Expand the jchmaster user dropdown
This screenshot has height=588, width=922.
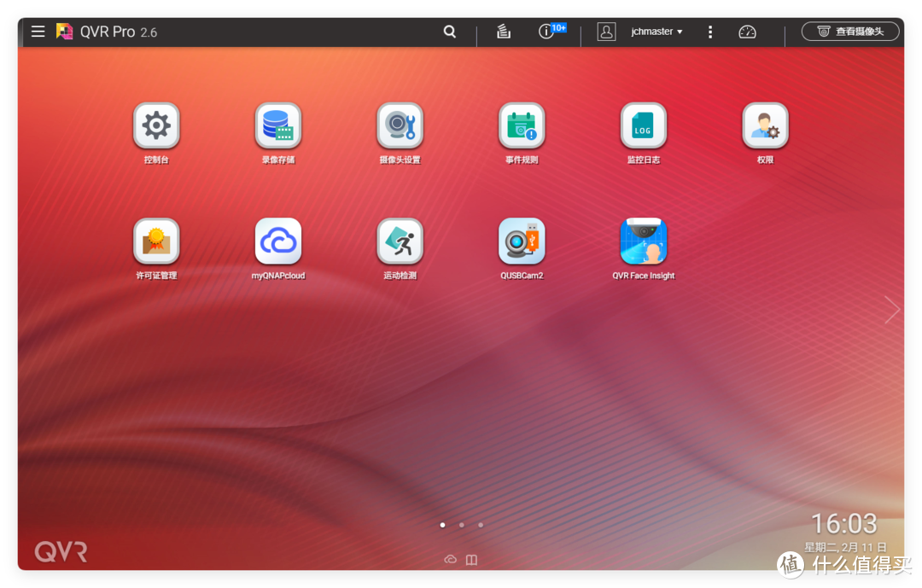click(656, 32)
